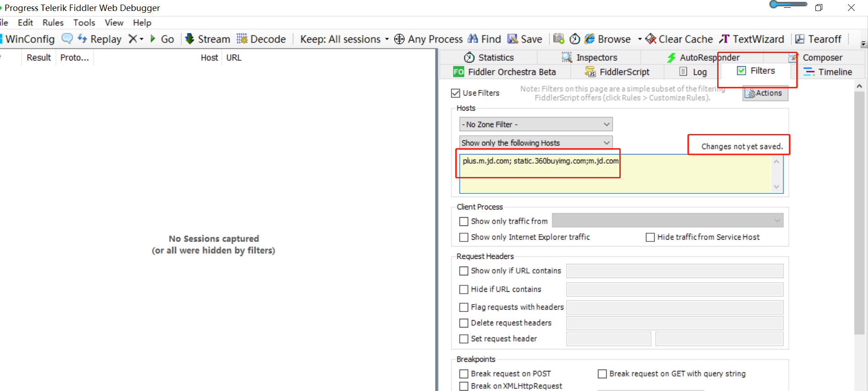Click the camera screenshot icon
This screenshot has height=391, width=868.
coord(559,39)
